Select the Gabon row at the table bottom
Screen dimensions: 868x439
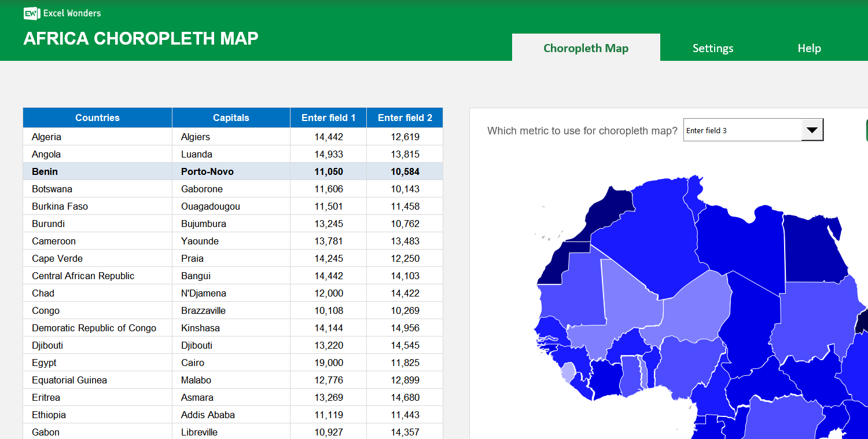click(x=97, y=431)
